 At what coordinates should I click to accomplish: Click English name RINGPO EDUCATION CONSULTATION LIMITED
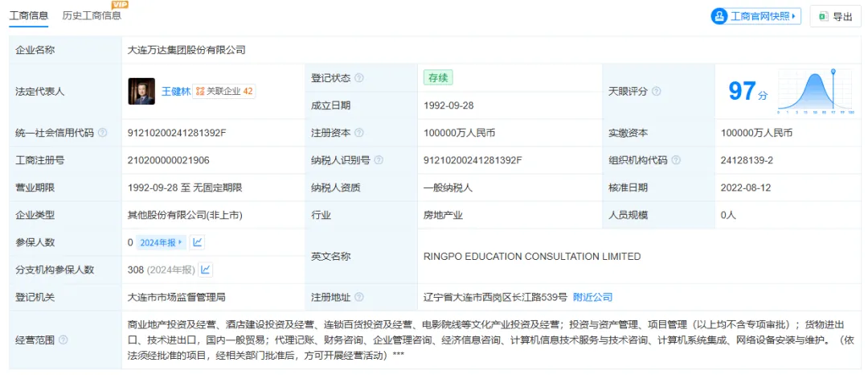click(x=532, y=257)
